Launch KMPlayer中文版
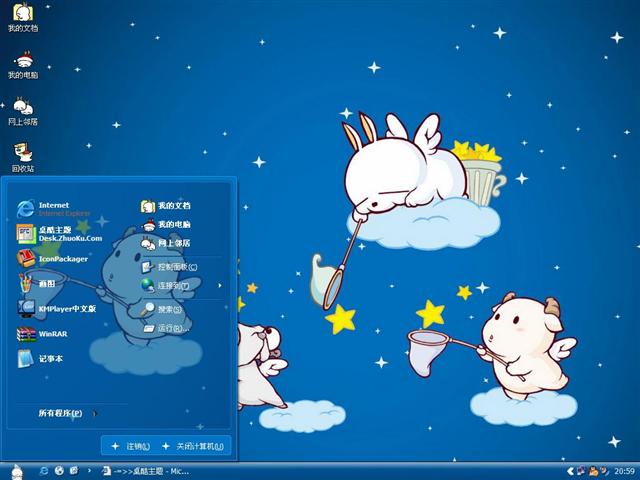Screen dimensions: 640x480 [56, 309]
